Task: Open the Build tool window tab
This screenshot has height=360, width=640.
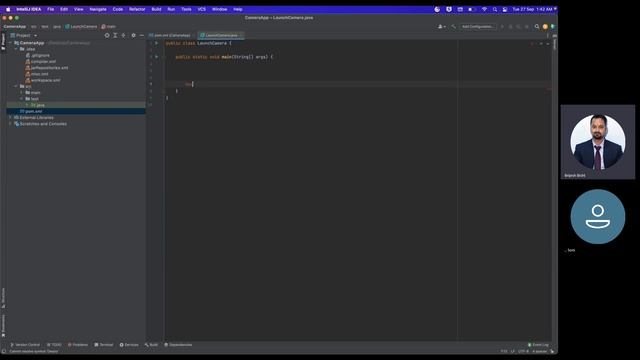Action: tap(151, 345)
